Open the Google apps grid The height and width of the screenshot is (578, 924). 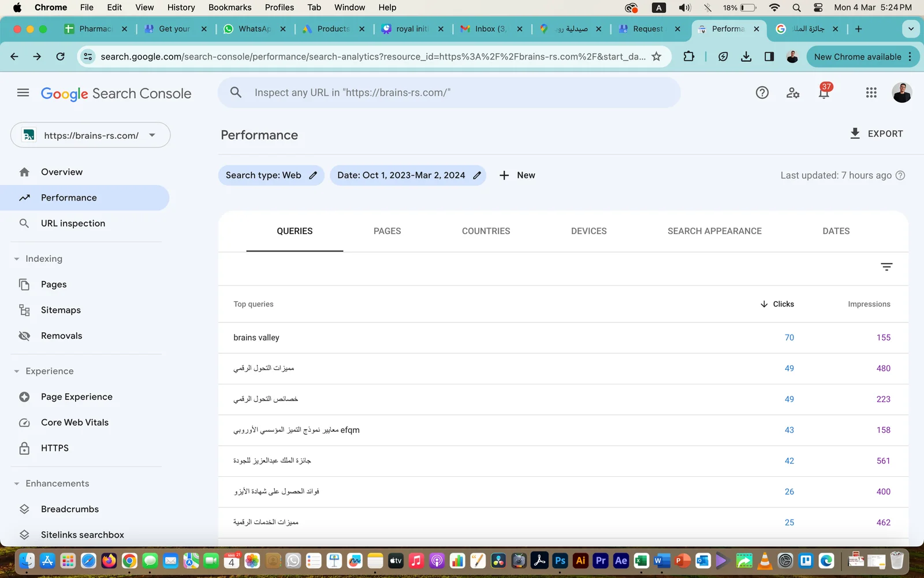point(871,92)
